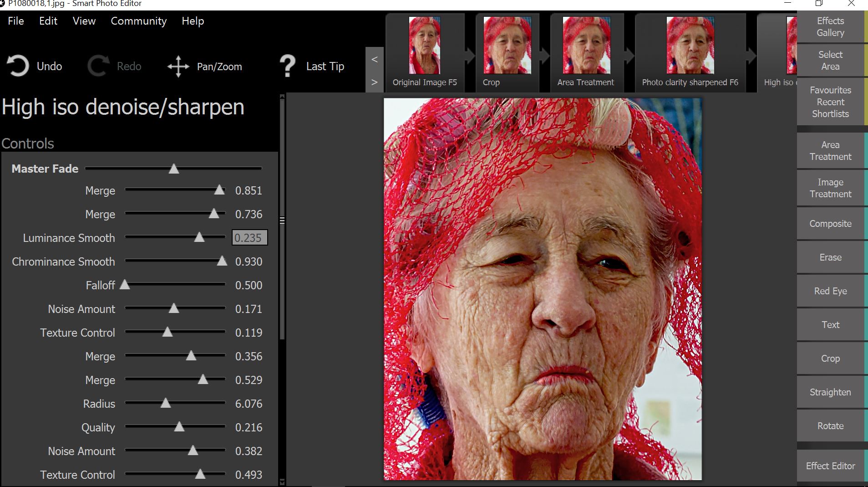The image size is (868, 487).
Task: Click the Texture Control slider valued 0.119
Action: (x=175, y=333)
